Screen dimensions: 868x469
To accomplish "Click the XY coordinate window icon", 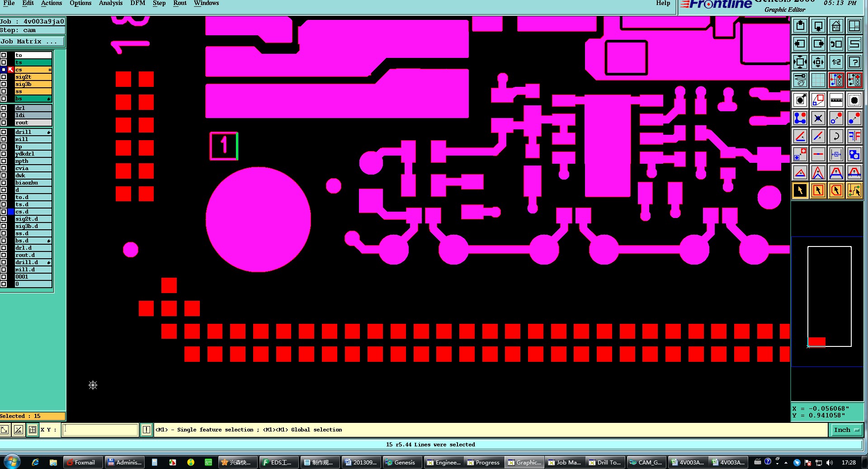I will (854, 26).
